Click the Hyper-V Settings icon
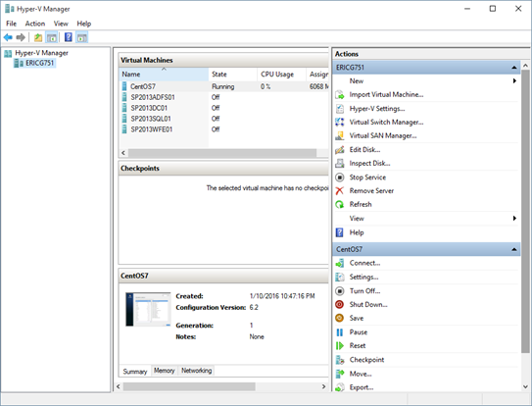The height and width of the screenshot is (406, 532). [x=340, y=109]
